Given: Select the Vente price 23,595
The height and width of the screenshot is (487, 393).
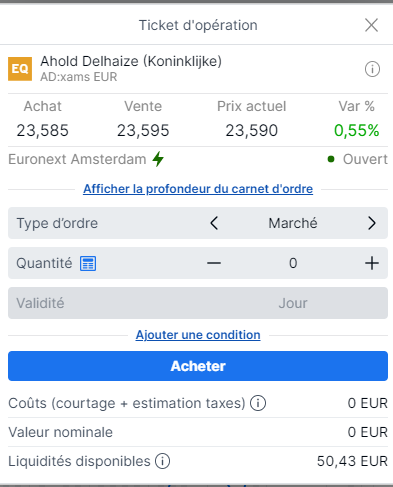Looking at the screenshot, I should (x=143, y=130).
